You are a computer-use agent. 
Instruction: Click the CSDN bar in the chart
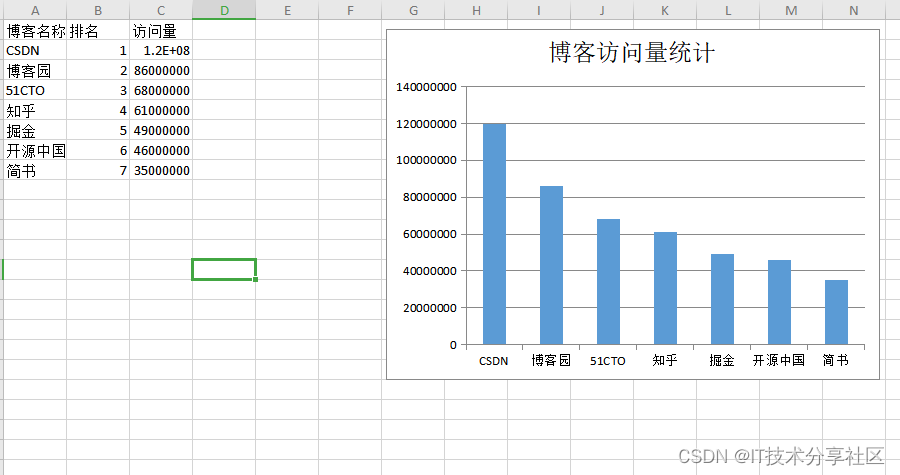pyautogui.click(x=494, y=234)
